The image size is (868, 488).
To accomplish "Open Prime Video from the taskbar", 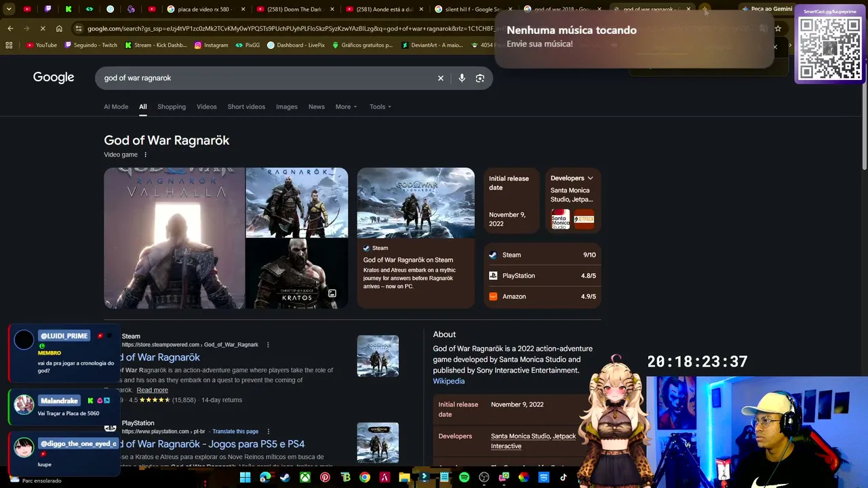I will 543,477.
